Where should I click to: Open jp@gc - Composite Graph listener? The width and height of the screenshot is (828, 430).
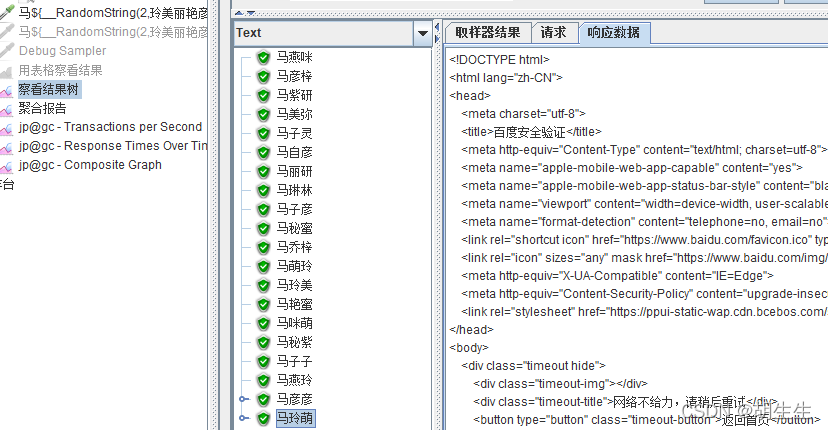(x=90, y=165)
